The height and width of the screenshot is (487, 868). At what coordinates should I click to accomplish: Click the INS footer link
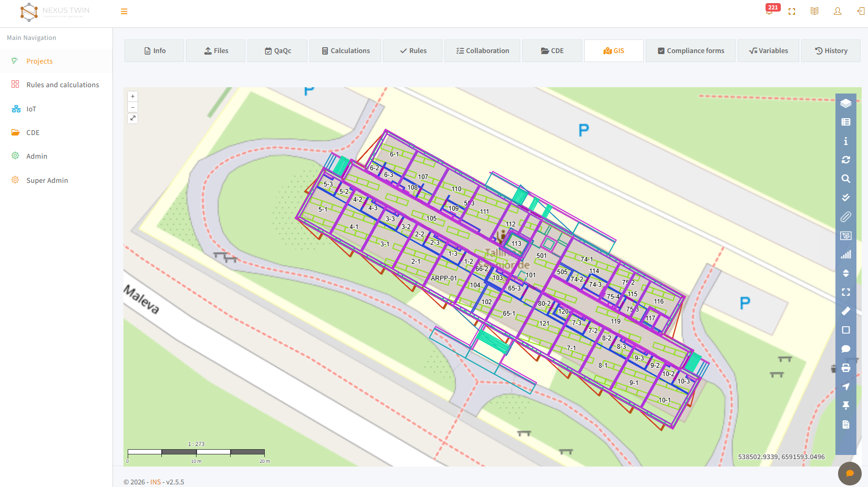(156, 482)
